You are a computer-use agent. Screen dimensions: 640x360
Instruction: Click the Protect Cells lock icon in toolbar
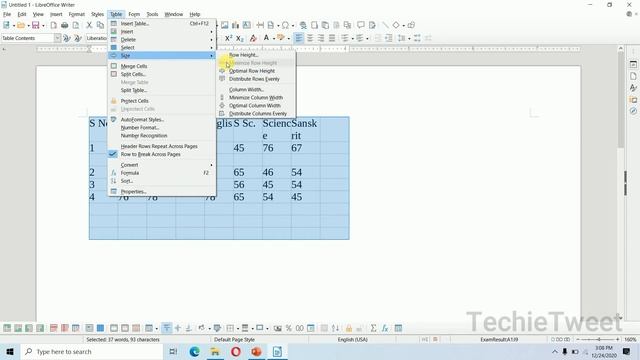tap(349, 328)
